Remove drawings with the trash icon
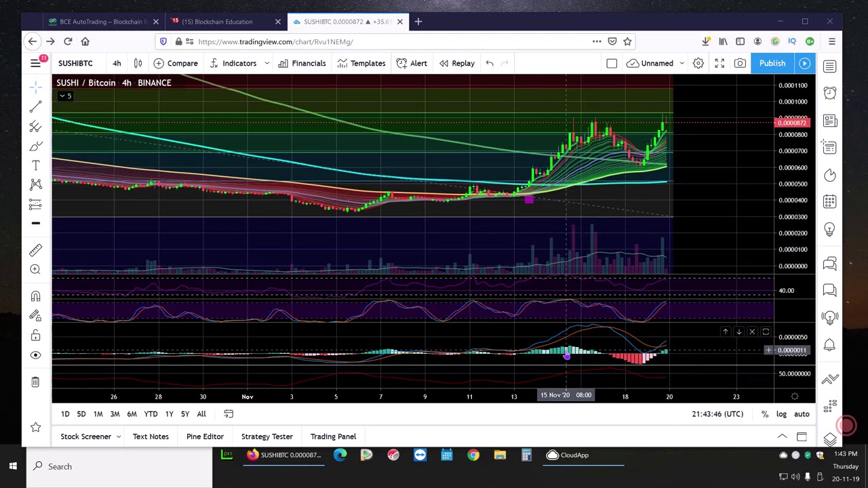The height and width of the screenshot is (488, 868). pyautogui.click(x=35, y=382)
